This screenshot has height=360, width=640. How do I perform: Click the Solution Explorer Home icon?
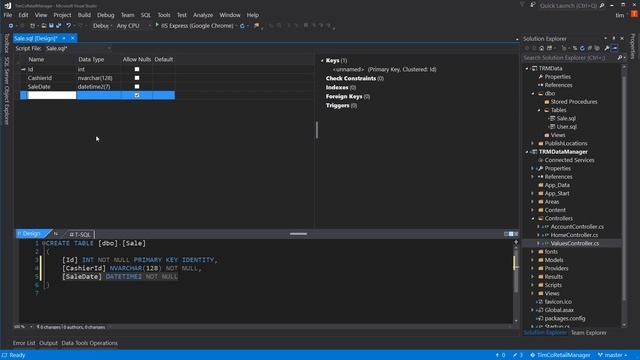542,48
